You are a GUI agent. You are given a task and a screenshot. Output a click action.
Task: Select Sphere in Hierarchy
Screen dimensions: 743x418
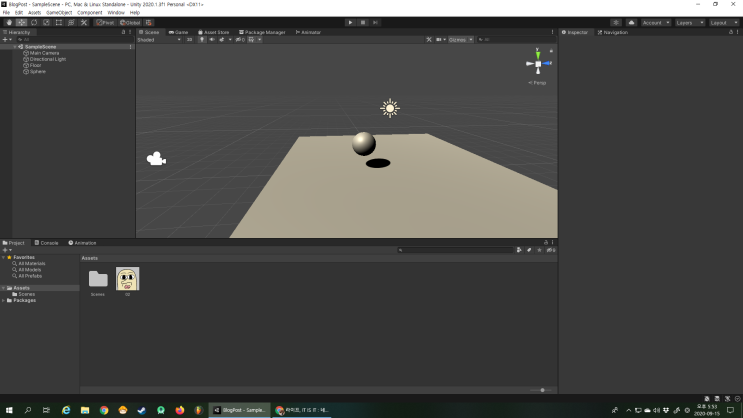[x=37, y=72]
